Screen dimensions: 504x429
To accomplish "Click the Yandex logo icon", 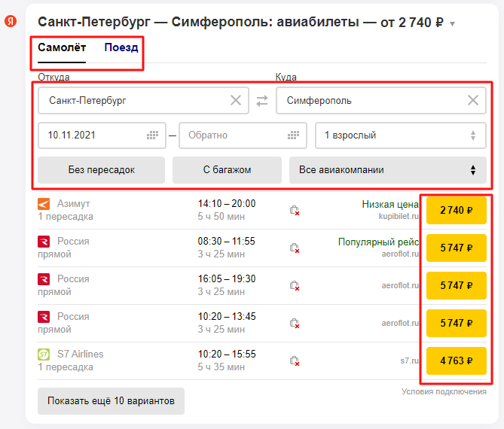I will click(x=11, y=21).
